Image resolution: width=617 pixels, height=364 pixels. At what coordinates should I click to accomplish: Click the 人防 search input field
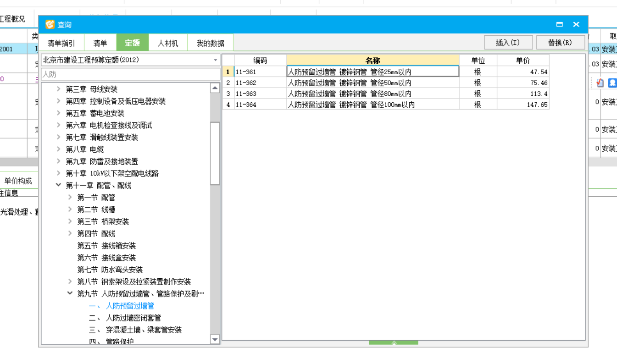[131, 74]
